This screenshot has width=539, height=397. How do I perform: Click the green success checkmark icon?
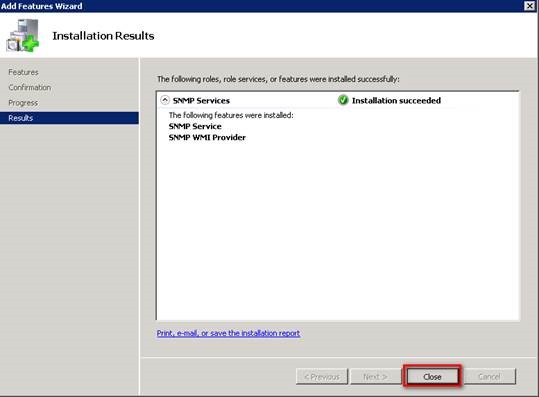click(343, 100)
